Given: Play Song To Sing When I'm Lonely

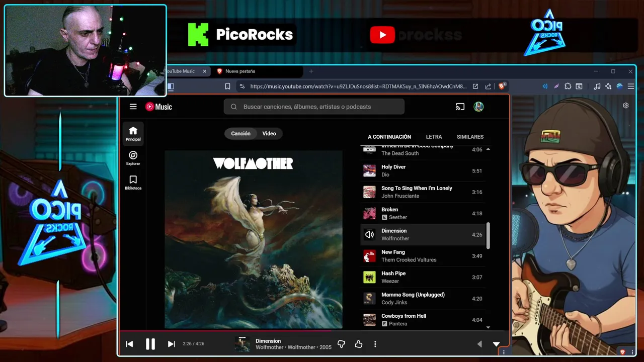Looking at the screenshot, I should pos(423,192).
